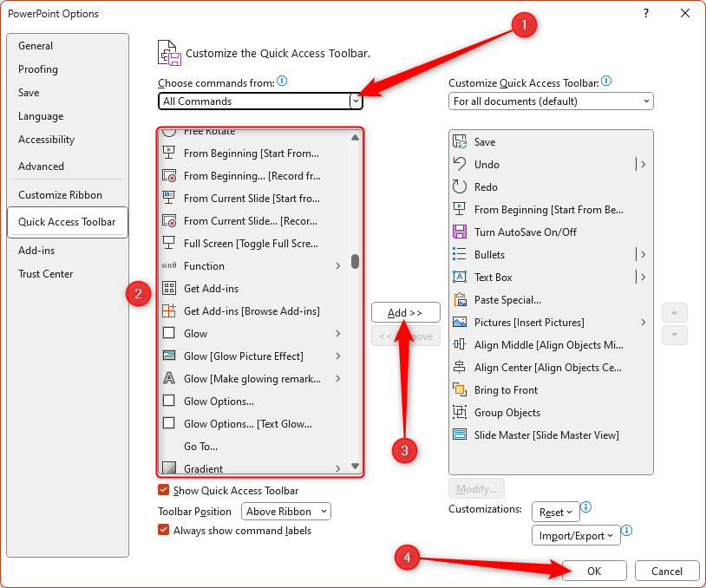
Task: Disable Always show command labels
Action: click(161, 530)
